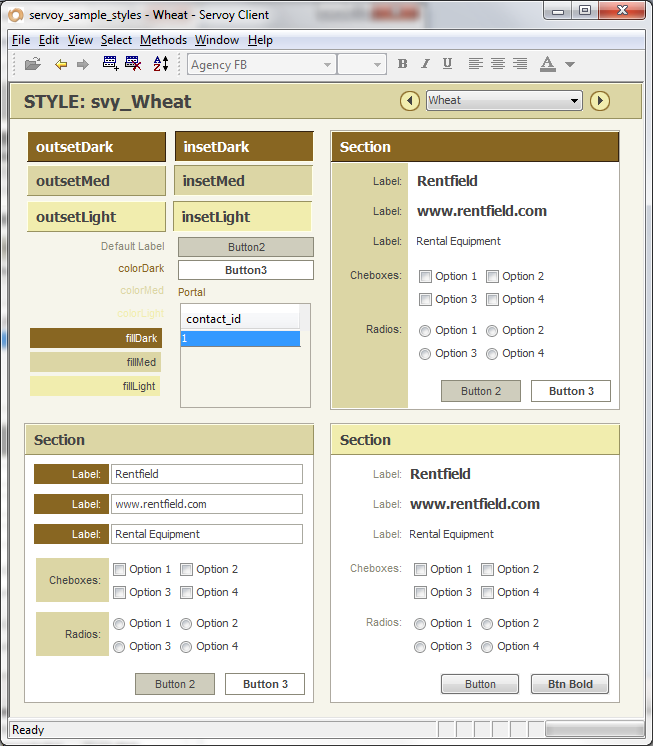
Task: Click Button 3 in the bottom-left Section
Action: pos(265,684)
